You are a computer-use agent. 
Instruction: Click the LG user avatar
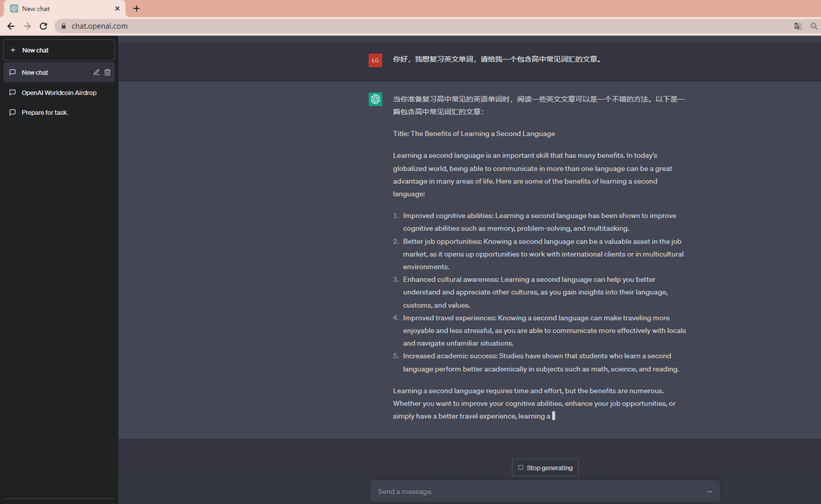click(375, 60)
